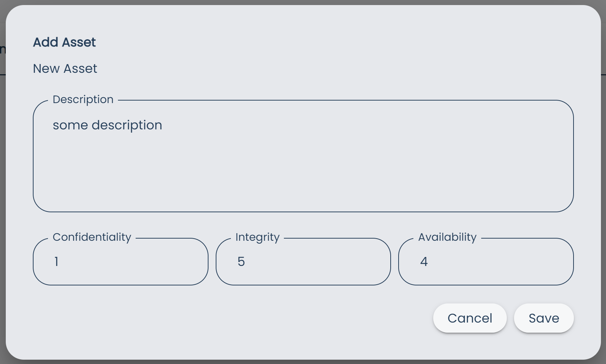The image size is (606, 364).
Task: Select the number 1 in Confidentiality
Action: coord(56,262)
